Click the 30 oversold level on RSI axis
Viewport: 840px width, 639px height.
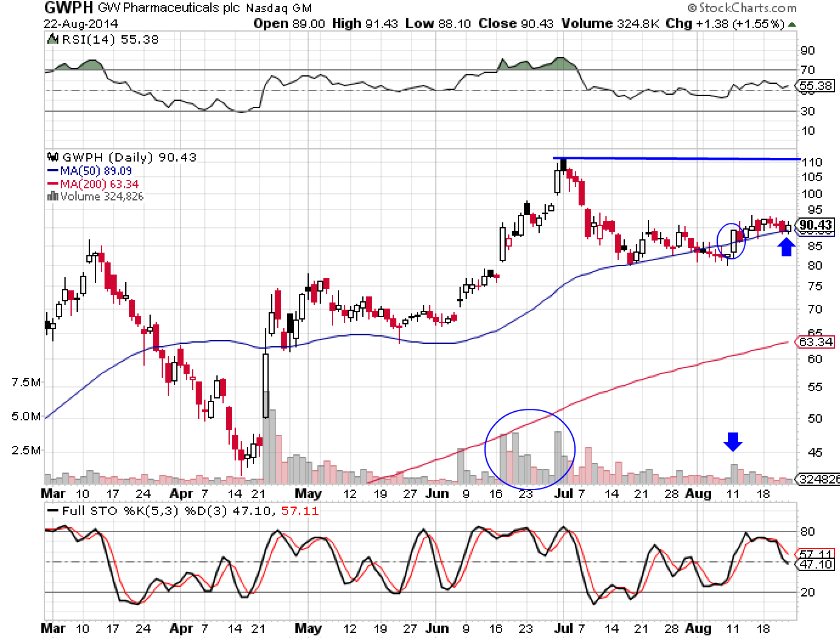[808, 111]
